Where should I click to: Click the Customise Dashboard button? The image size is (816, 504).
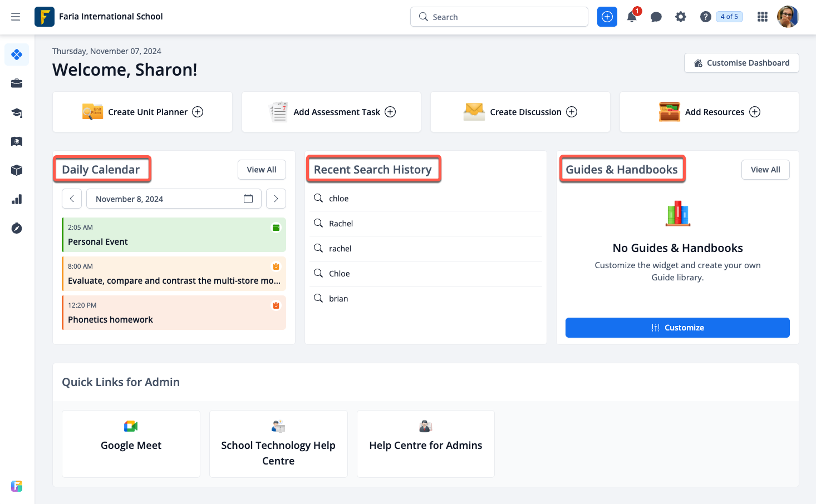click(x=741, y=63)
